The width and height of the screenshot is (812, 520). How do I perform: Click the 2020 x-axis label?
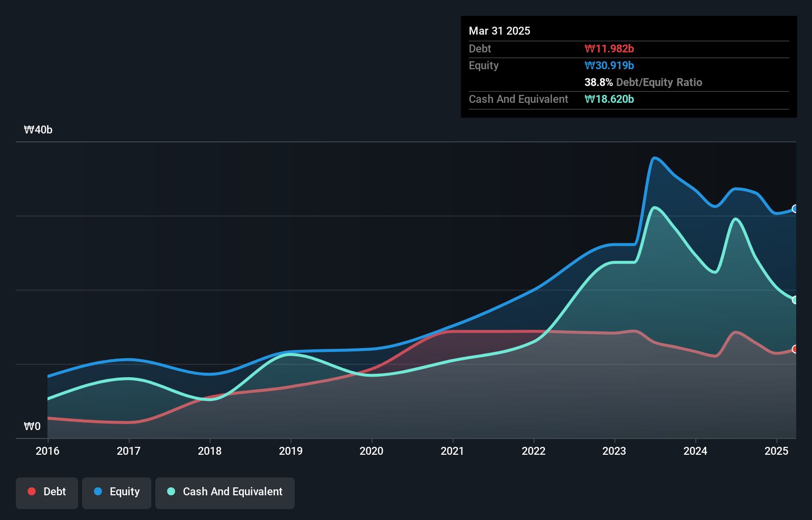coord(371,451)
